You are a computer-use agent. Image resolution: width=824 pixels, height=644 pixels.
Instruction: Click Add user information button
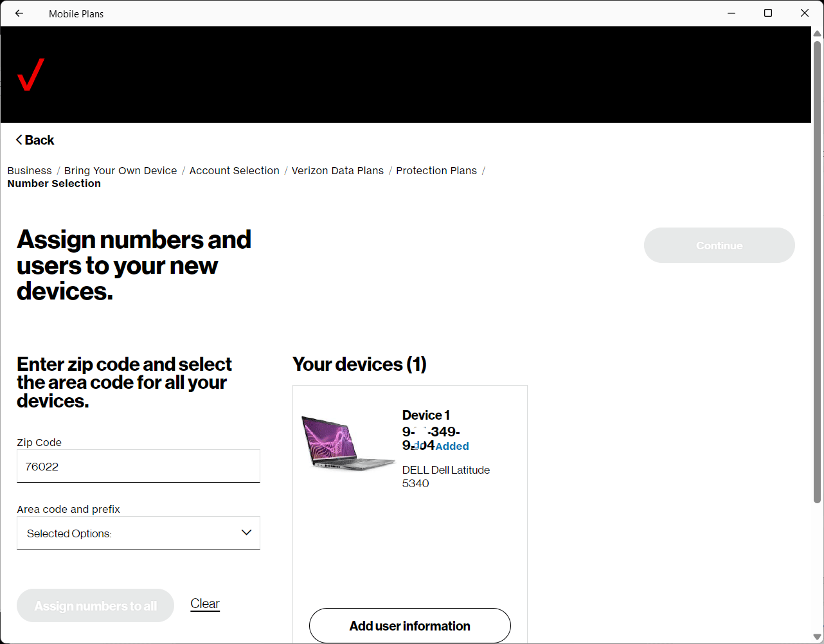[x=410, y=626]
